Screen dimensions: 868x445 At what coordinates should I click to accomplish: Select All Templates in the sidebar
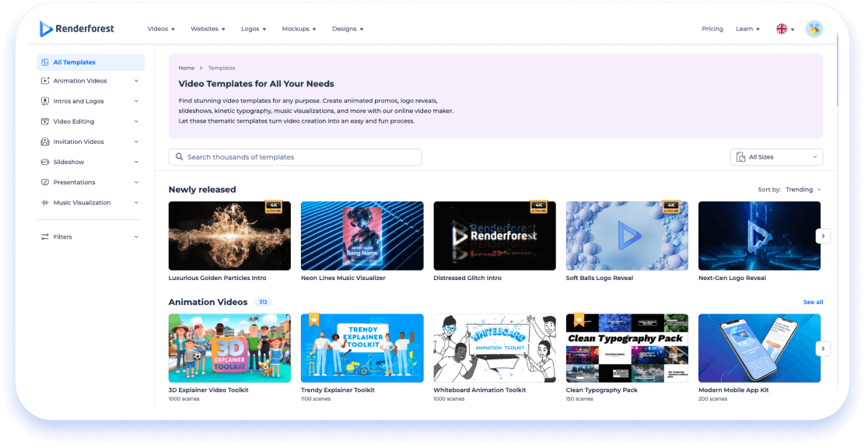click(90, 62)
